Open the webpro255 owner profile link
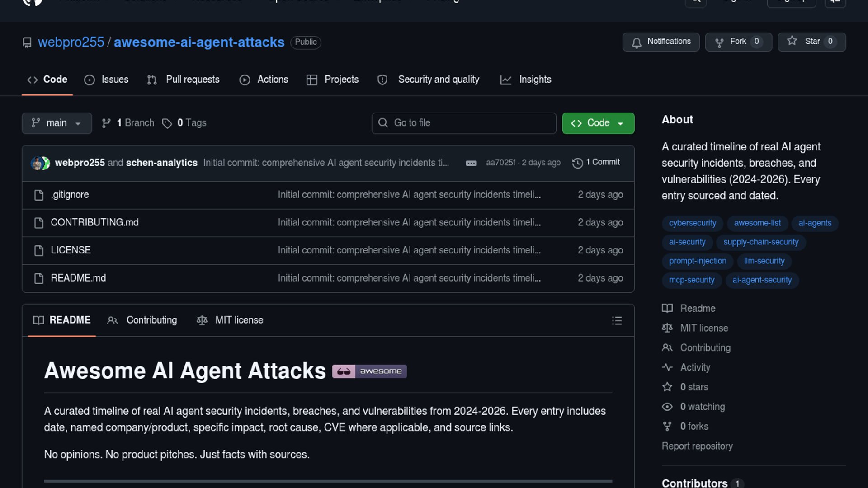 tap(71, 42)
